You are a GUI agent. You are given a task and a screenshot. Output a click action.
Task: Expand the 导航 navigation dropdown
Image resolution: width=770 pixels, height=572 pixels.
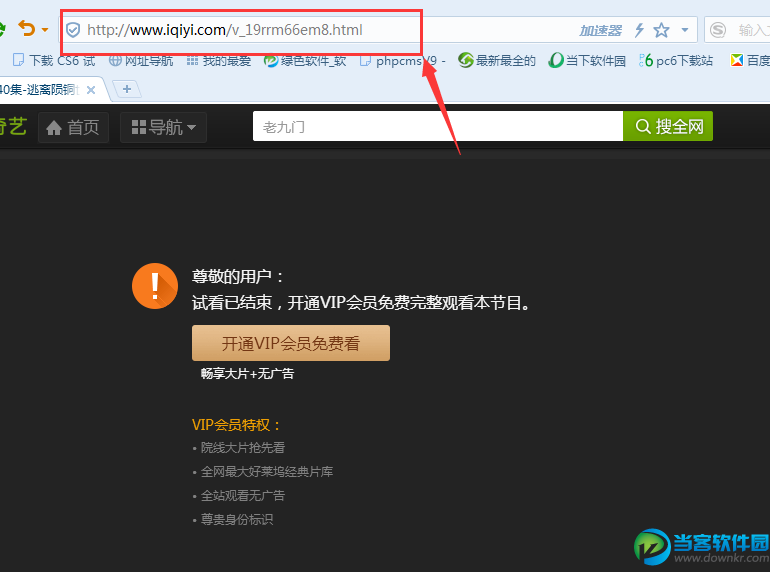(x=164, y=128)
